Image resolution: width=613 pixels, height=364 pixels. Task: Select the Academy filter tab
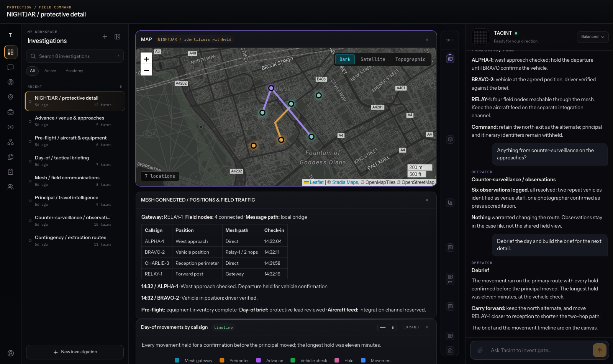point(74,71)
